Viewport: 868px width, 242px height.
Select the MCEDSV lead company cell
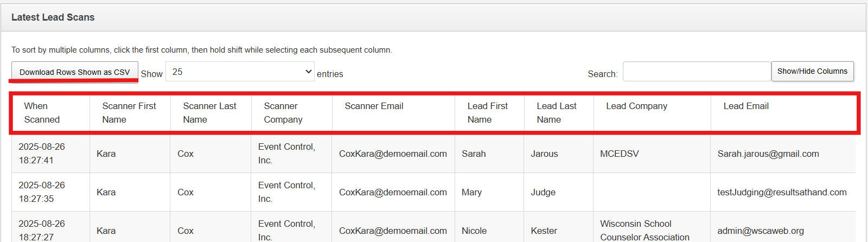(x=620, y=154)
